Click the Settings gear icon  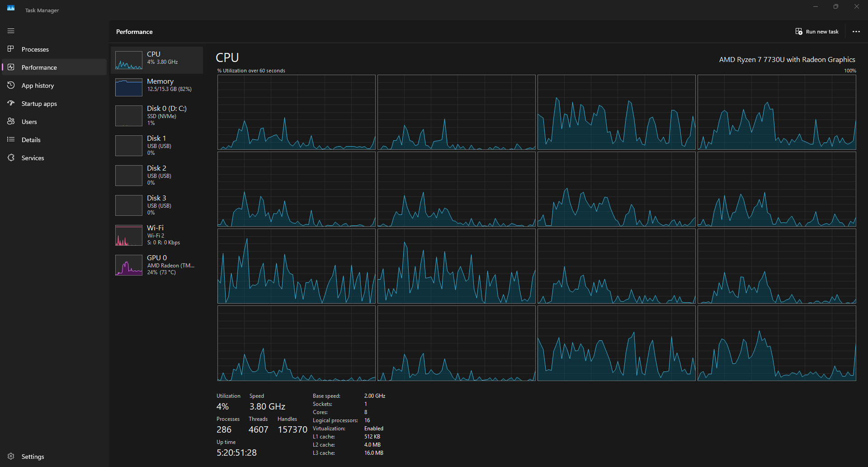click(11, 456)
